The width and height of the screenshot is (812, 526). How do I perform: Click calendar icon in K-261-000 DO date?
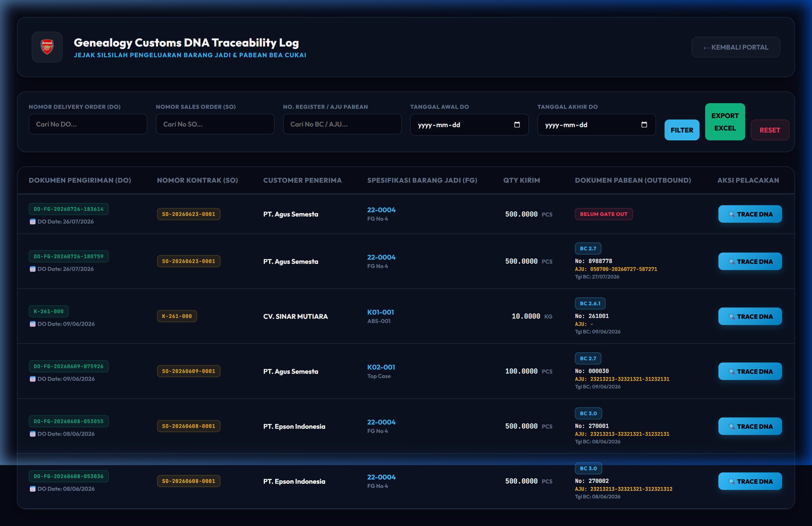click(33, 324)
